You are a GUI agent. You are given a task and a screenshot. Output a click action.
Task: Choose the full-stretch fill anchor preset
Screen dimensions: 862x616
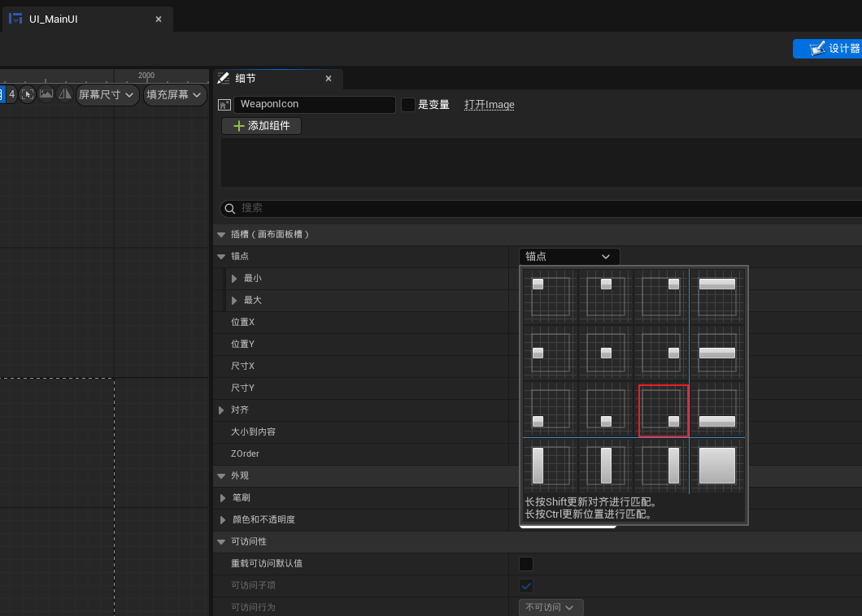pyautogui.click(x=717, y=466)
